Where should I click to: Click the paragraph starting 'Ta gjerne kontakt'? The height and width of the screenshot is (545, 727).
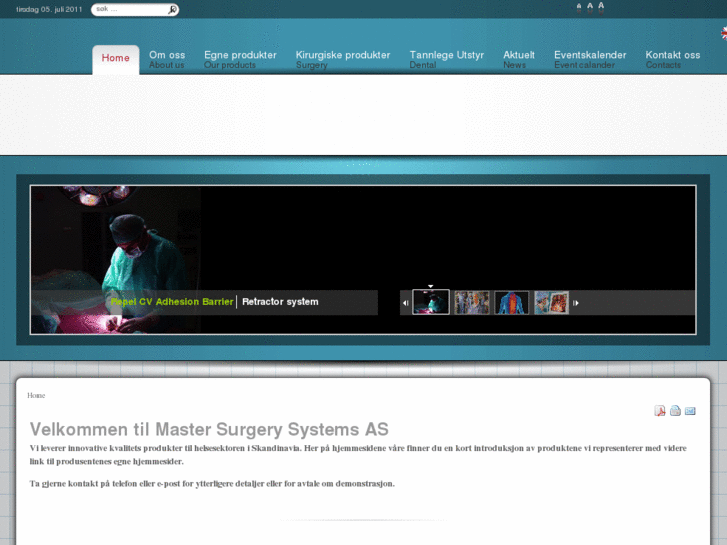(212, 484)
